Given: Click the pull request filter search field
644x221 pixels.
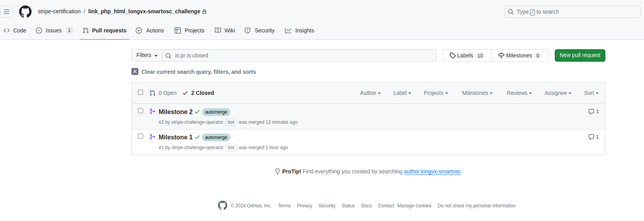Looking at the screenshot, I should (x=299, y=55).
